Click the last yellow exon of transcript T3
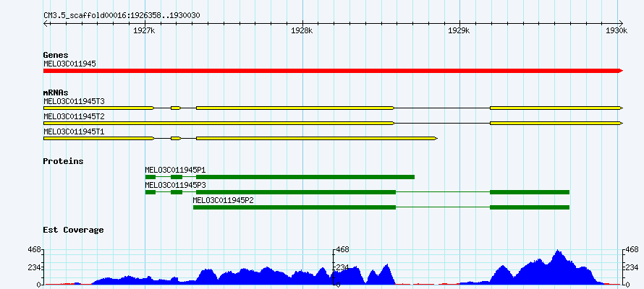 [556, 108]
